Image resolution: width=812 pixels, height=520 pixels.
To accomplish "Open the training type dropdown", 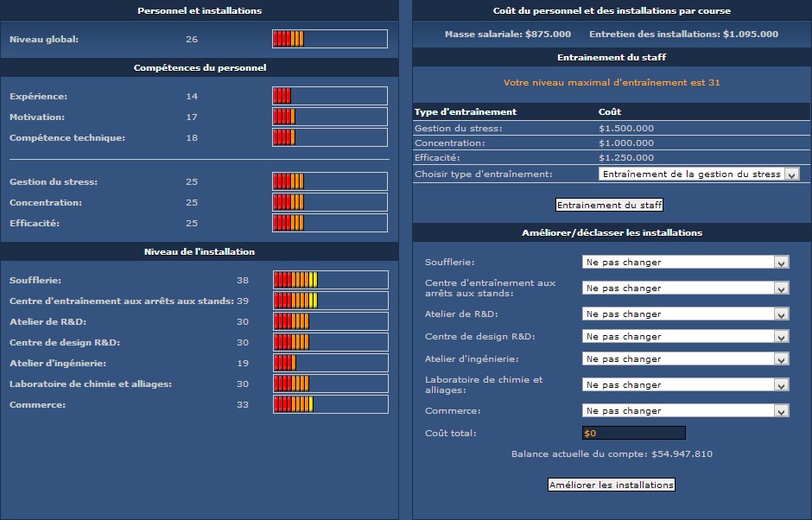I will pos(699,174).
